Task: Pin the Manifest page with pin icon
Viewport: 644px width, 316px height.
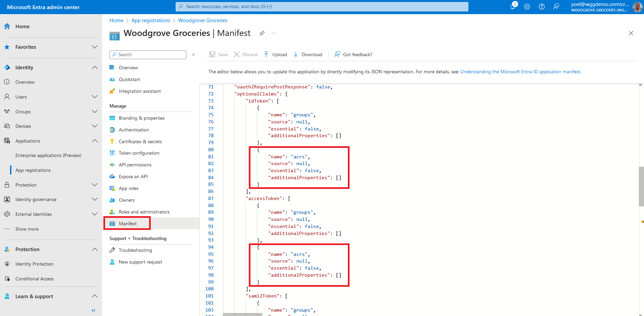Action: pos(262,33)
